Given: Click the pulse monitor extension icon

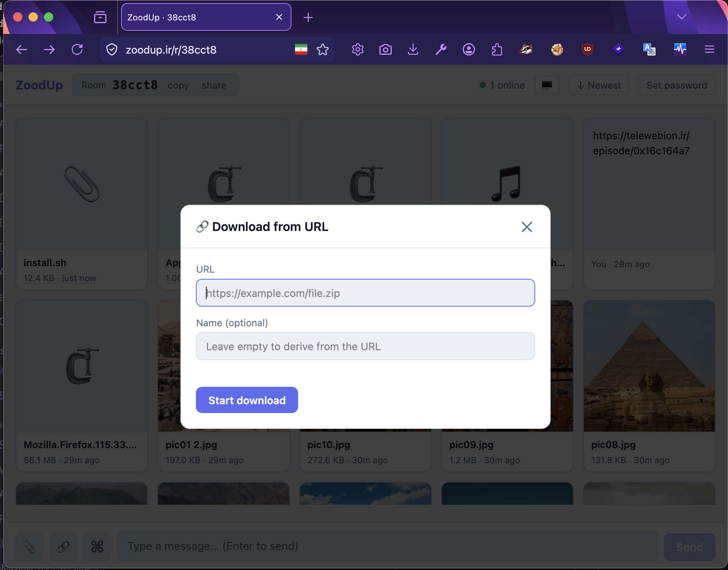Looking at the screenshot, I should click(x=680, y=49).
